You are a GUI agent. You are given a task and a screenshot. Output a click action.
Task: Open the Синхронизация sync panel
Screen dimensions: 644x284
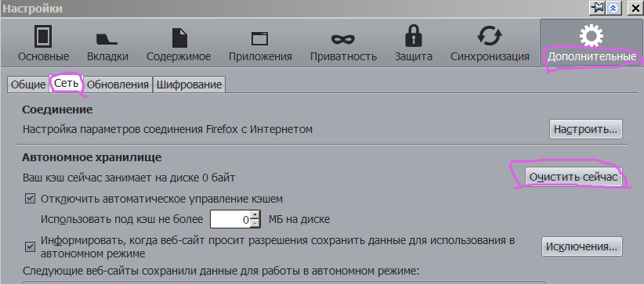(x=490, y=44)
